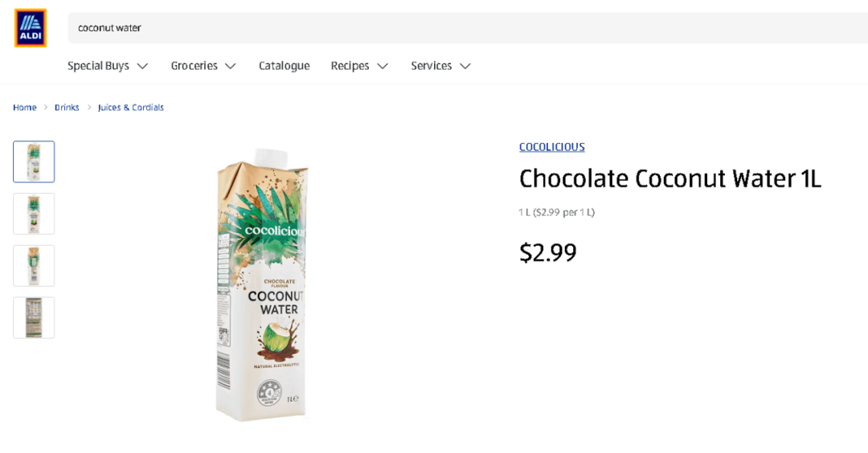
Task: Expand the Services chevron arrow
Action: pos(465,66)
